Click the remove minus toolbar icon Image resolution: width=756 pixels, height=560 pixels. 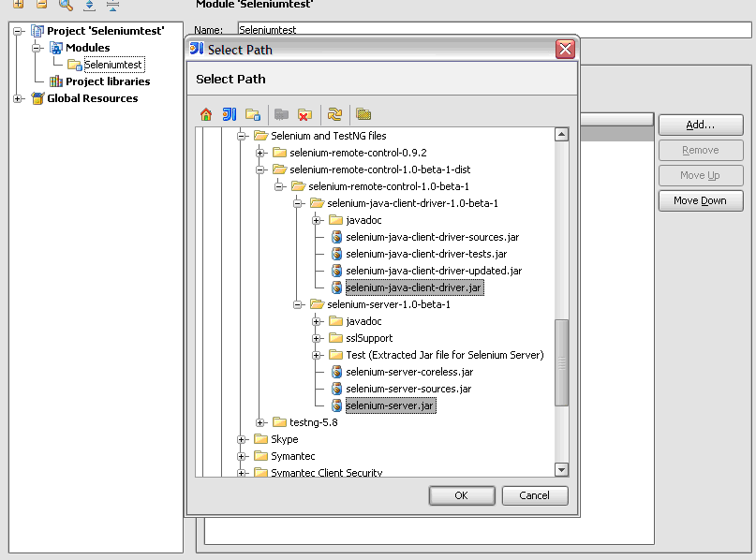[x=41, y=5]
